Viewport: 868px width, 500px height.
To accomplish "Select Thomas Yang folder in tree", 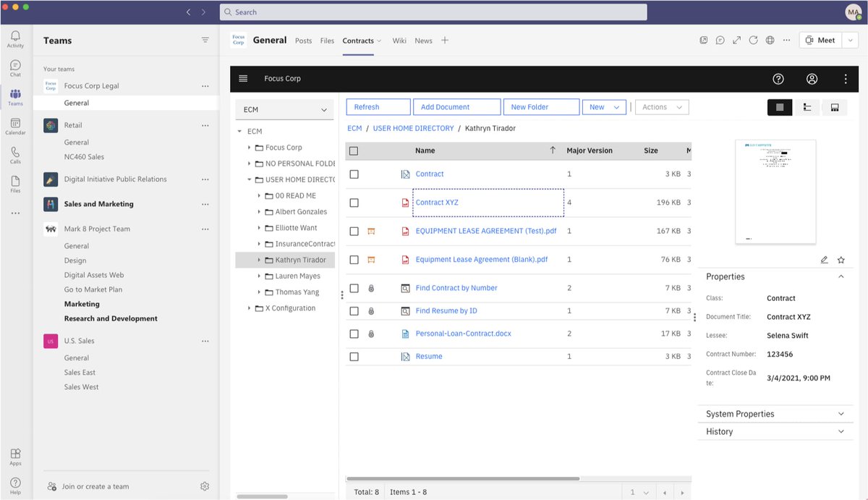I will tap(297, 292).
